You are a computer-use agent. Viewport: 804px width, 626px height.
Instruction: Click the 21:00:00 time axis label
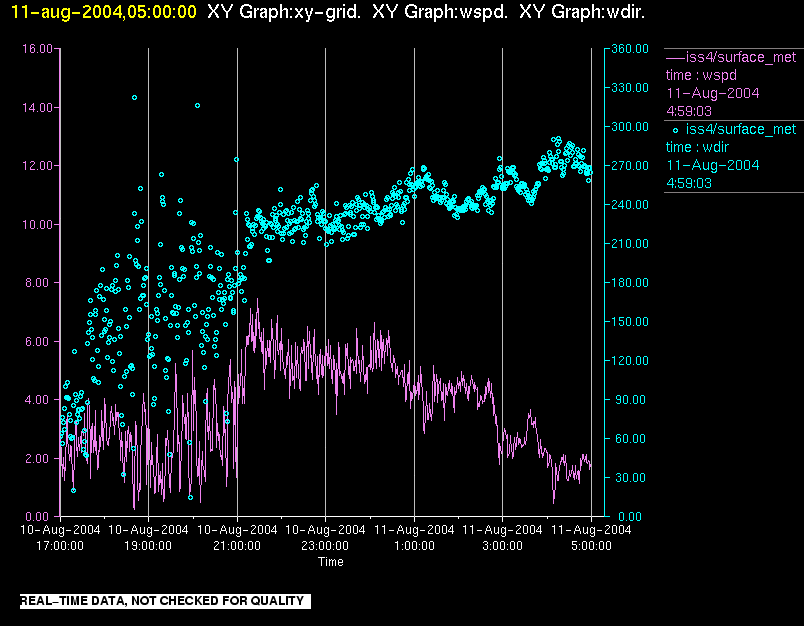click(x=237, y=546)
